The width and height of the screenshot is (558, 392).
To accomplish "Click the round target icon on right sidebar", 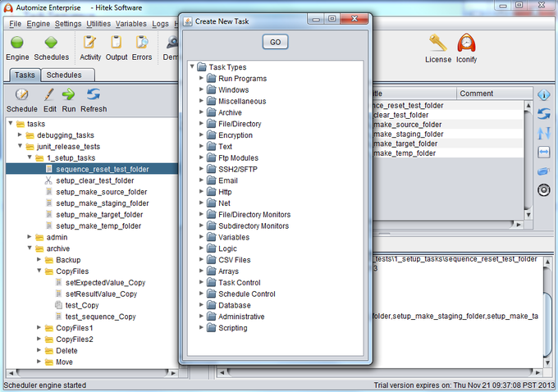I will pyautogui.click(x=544, y=190).
